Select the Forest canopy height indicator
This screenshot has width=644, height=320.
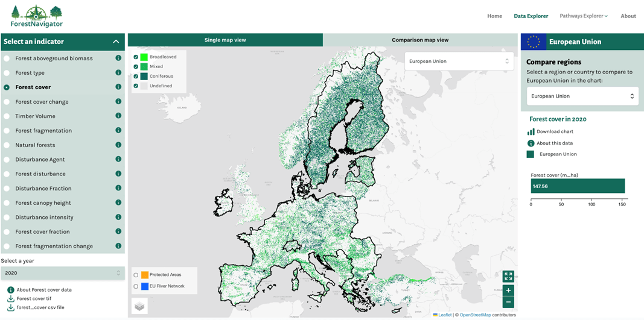point(7,203)
